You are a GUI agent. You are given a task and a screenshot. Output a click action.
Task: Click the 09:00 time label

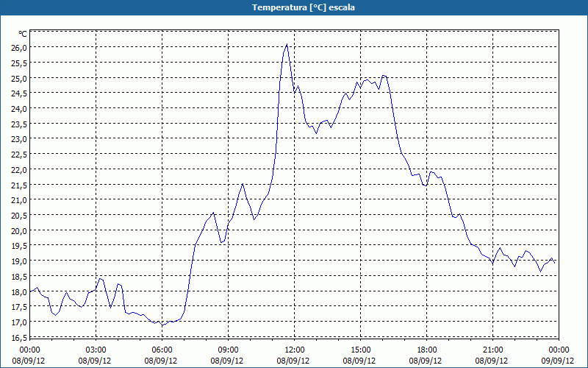[228, 350]
